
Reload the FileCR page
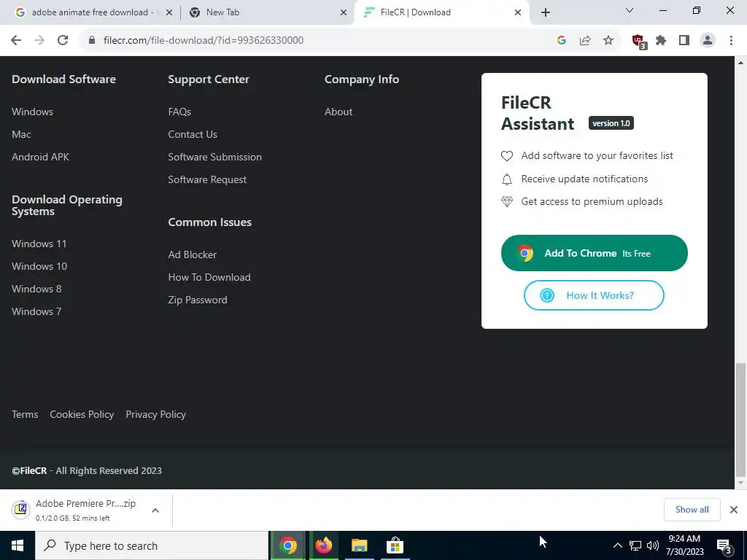click(x=63, y=40)
